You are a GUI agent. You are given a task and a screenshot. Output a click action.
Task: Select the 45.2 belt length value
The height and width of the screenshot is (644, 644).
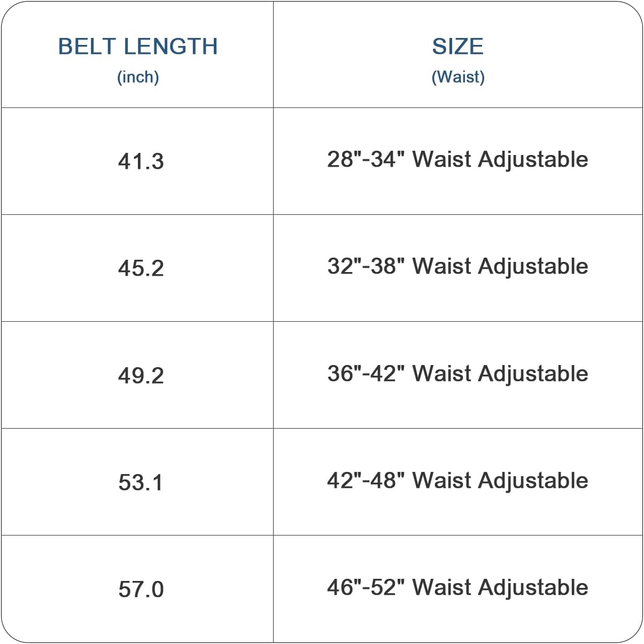coord(141,268)
